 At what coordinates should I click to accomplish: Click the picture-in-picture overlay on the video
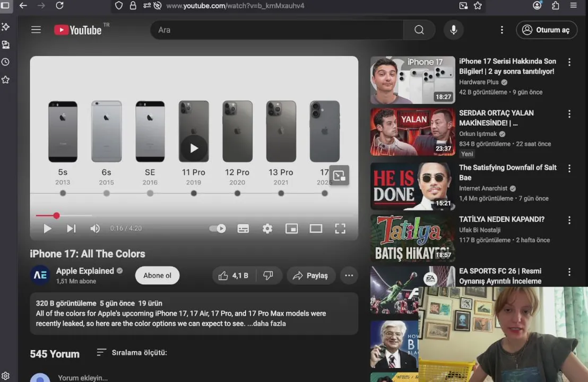tap(339, 176)
